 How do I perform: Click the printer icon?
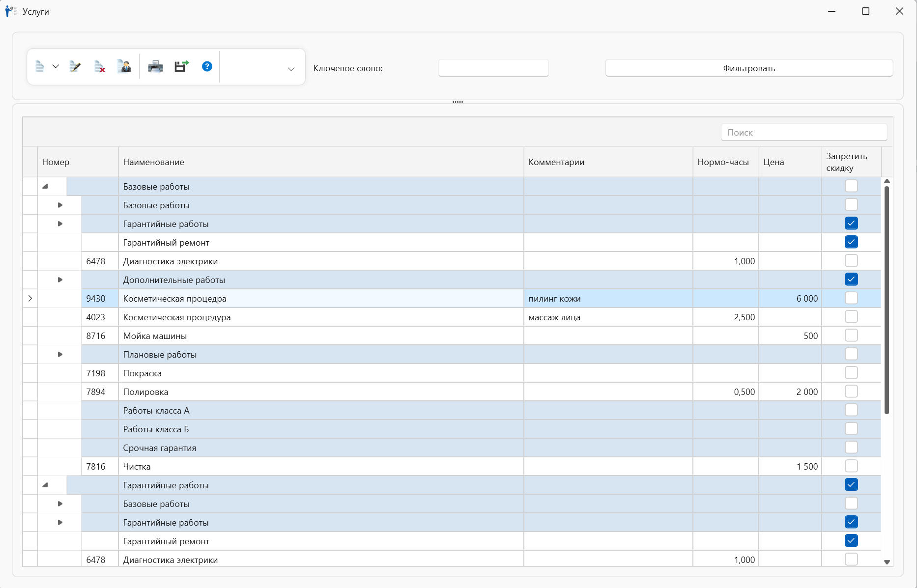pyautogui.click(x=155, y=66)
